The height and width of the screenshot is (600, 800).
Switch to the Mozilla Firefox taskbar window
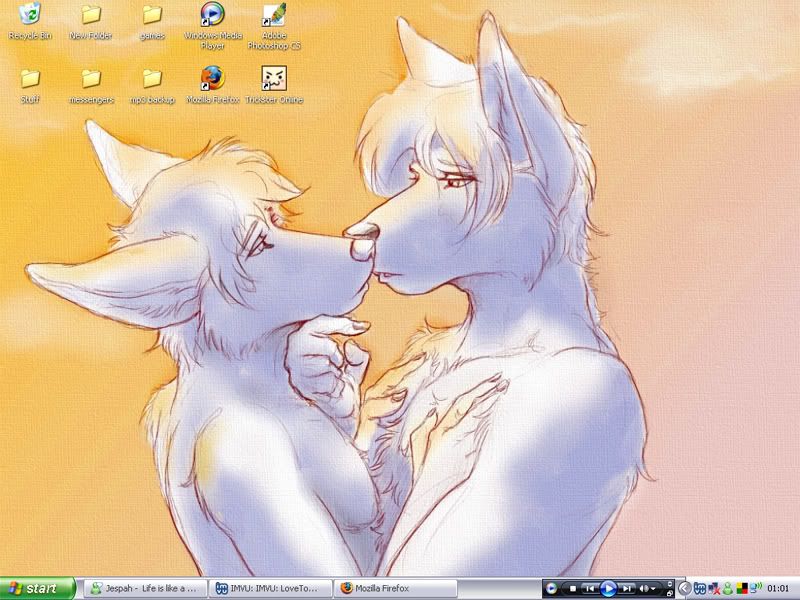(395, 589)
